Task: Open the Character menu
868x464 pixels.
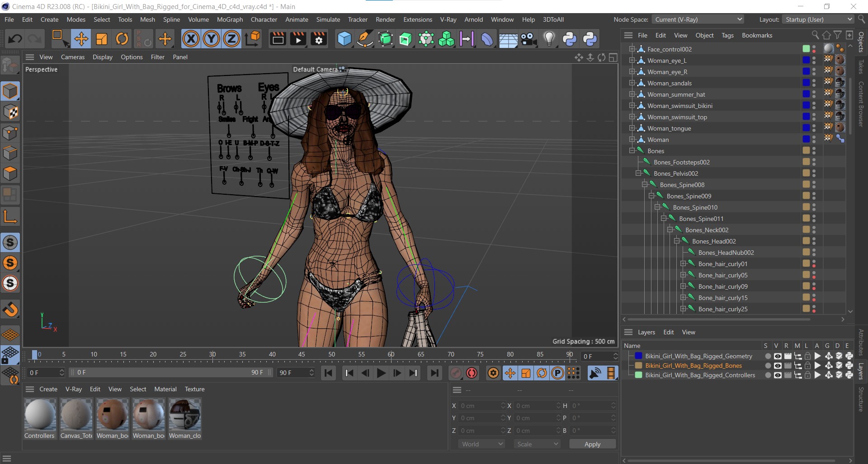Action: tap(264, 19)
